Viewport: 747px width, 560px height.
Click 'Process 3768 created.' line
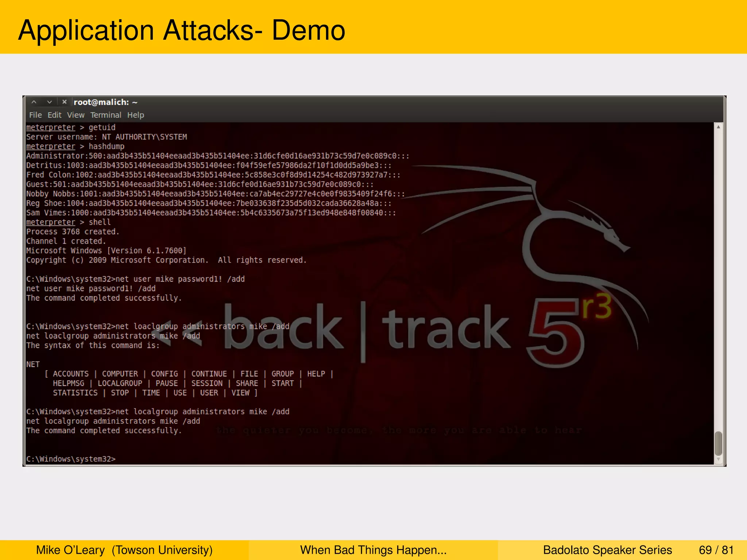pos(73,232)
